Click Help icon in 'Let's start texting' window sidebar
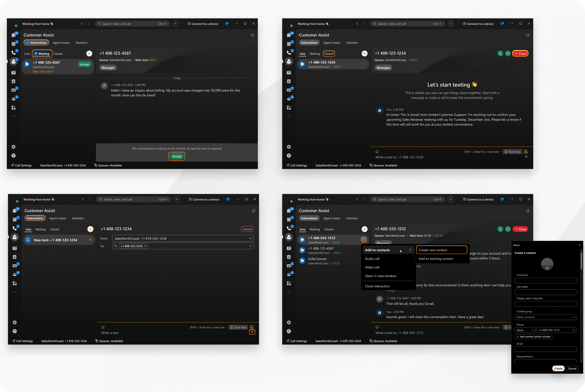The width and height of the screenshot is (585, 392). coord(289,156)
